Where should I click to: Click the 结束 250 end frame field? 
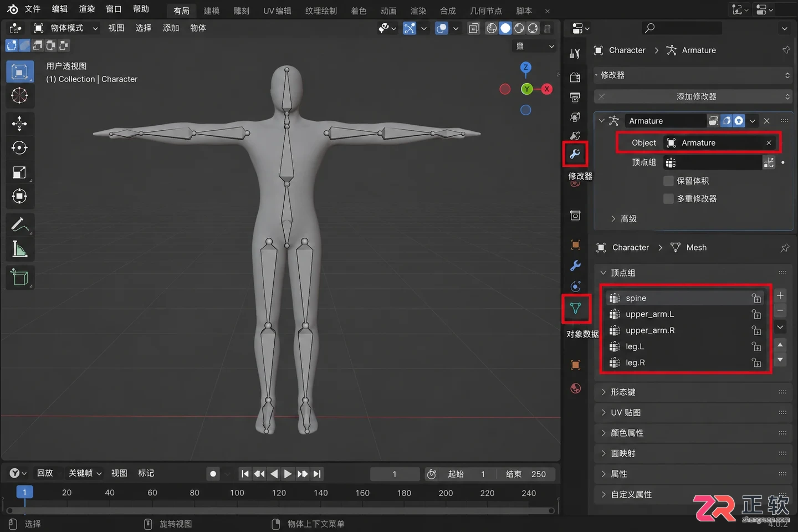coord(526,474)
